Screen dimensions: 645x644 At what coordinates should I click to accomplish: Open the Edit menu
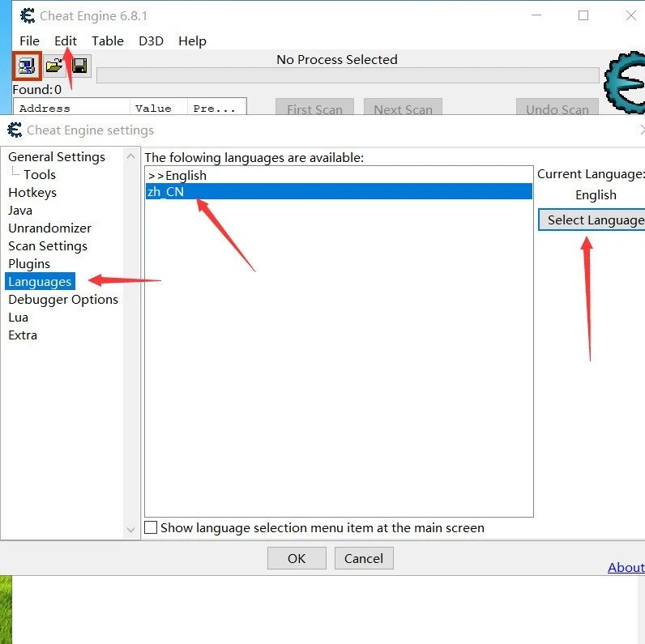coord(66,41)
